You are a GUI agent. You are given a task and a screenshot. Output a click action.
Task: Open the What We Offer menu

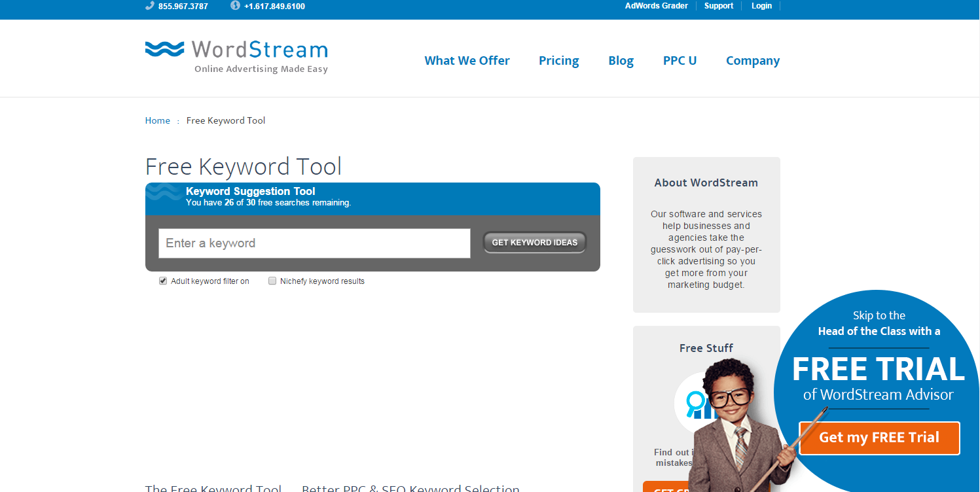click(467, 60)
